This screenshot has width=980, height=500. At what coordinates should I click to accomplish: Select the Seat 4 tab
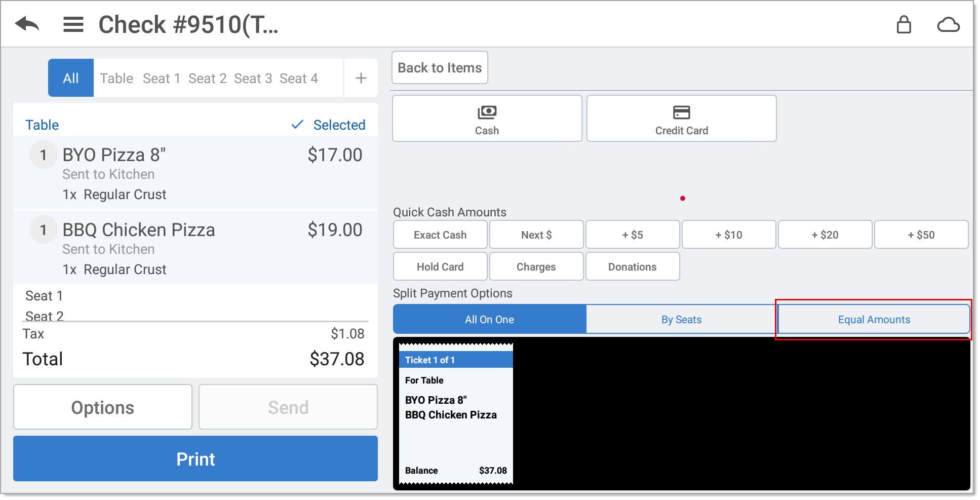(299, 78)
